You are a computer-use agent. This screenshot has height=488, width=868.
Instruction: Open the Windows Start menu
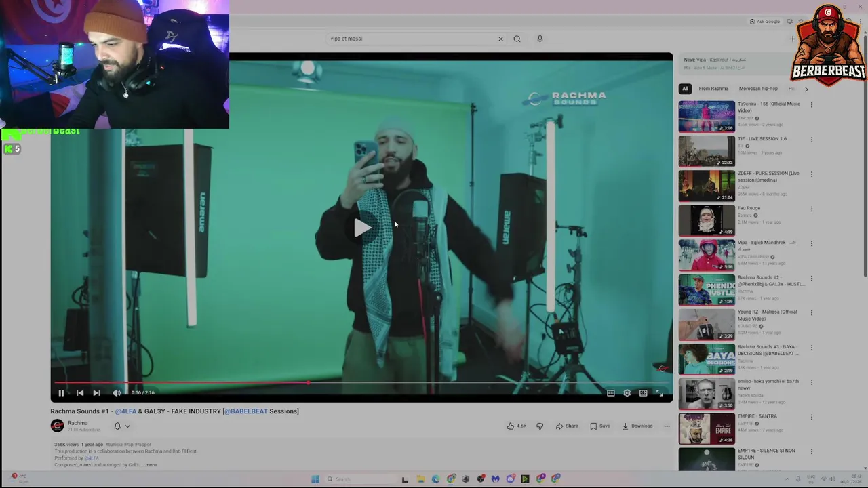pyautogui.click(x=315, y=479)
